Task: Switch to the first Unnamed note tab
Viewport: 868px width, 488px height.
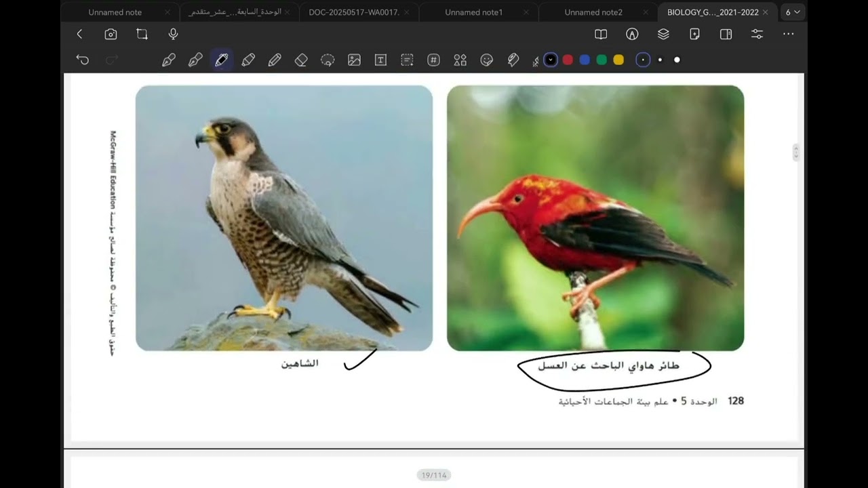Action: pos(115,12)
